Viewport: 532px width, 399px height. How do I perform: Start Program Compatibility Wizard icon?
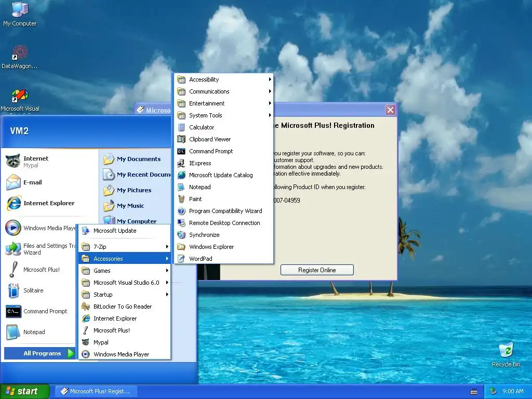pos(181,211)
